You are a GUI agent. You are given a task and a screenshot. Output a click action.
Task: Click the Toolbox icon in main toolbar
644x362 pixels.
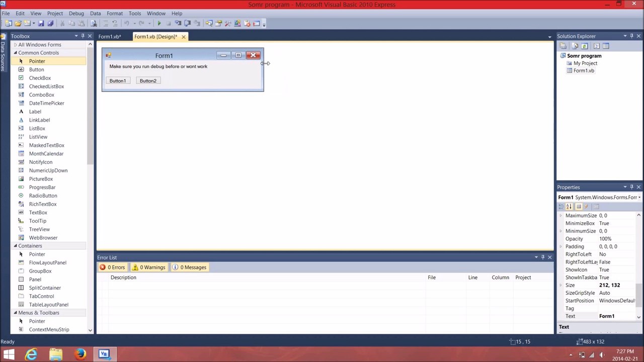coord(227,23)
